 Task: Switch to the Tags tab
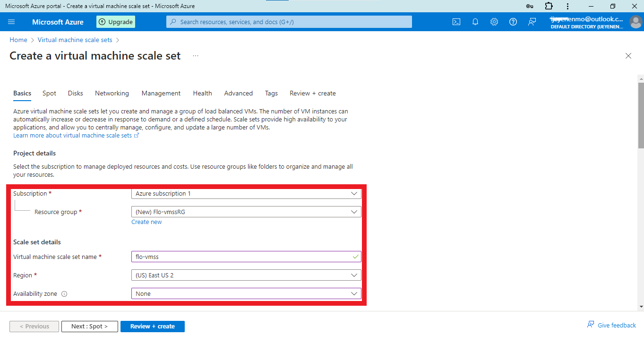271,93
